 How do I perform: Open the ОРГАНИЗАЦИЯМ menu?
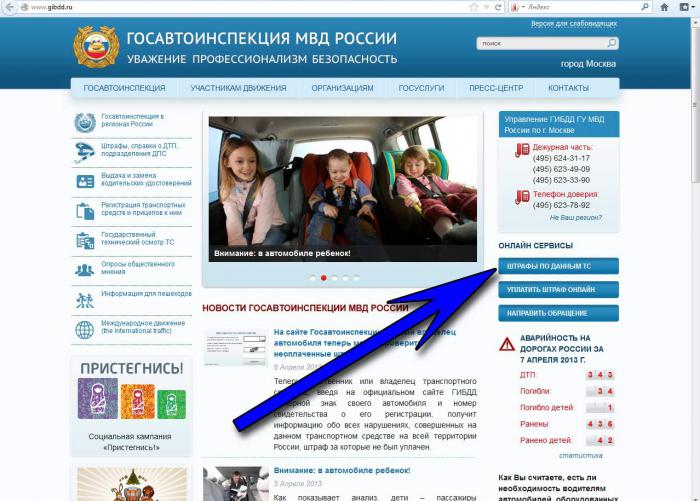click(x=342, y=88)
